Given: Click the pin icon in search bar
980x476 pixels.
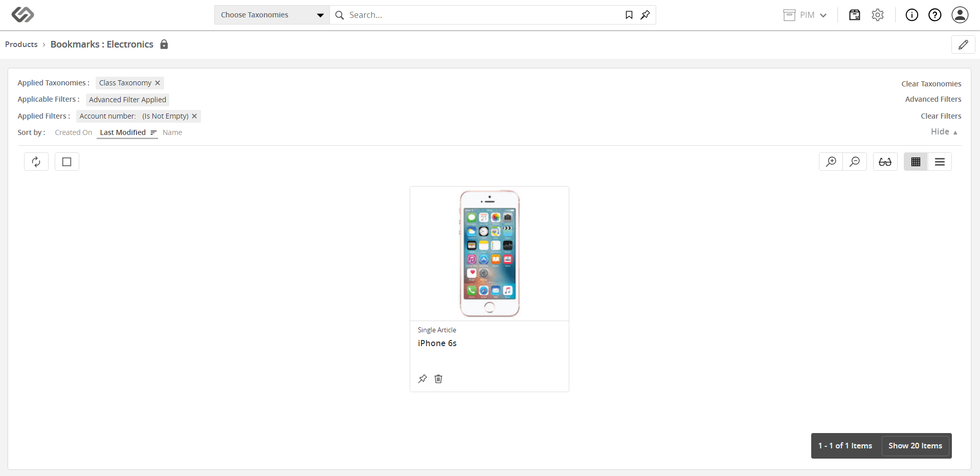Looking at the screenshot, I should tap(645, 15).
